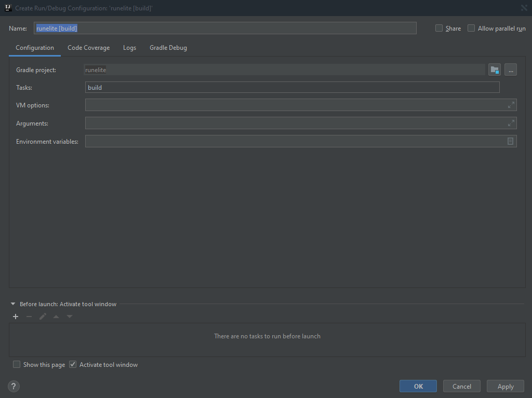532x398 pixels.
Task: Confirm with the OK button
Action: point(418,386)
